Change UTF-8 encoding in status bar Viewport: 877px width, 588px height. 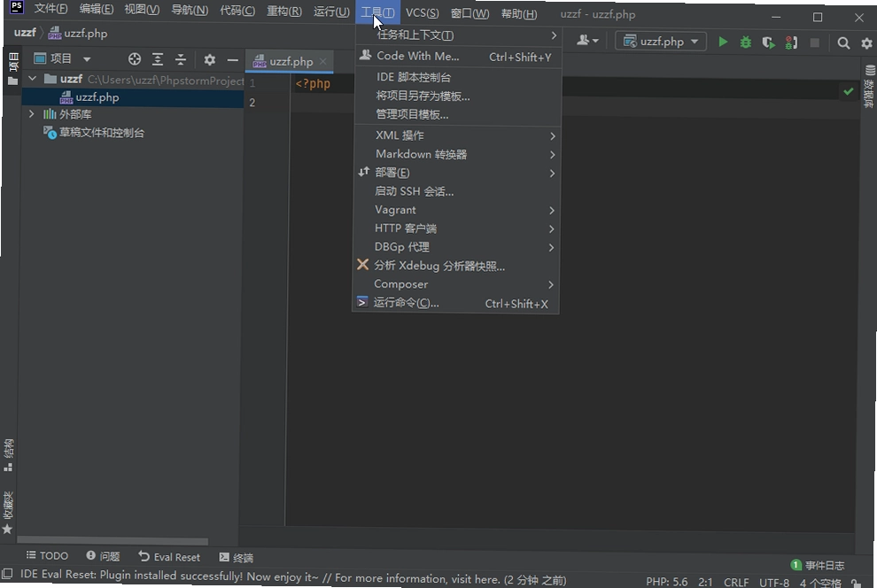[774, 583]
